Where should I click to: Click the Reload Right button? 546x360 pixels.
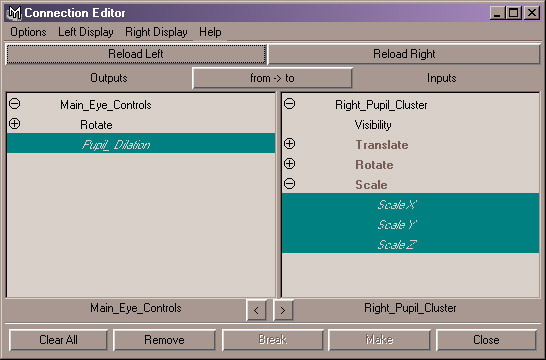pos(404,54)
